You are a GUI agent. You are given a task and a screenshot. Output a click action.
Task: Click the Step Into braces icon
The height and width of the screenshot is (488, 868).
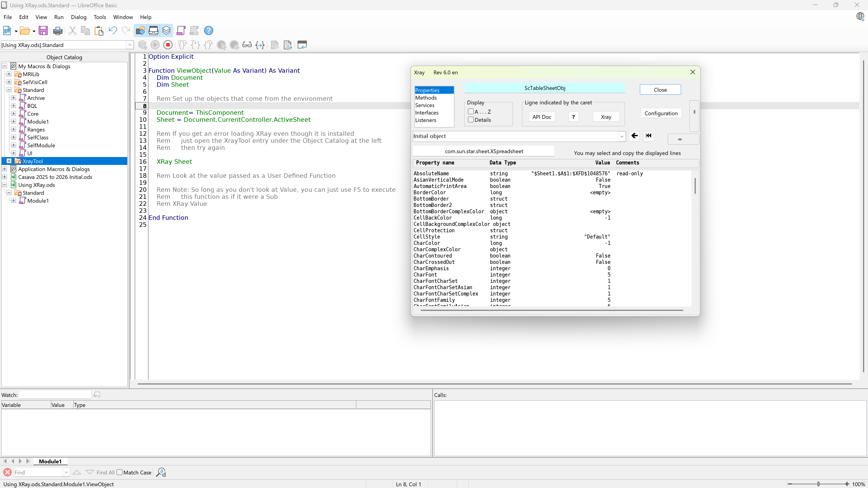[182, 45]
